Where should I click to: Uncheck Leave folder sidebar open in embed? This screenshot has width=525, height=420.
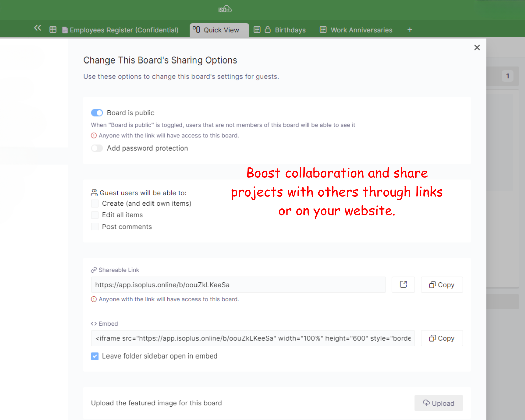(95, 356)
